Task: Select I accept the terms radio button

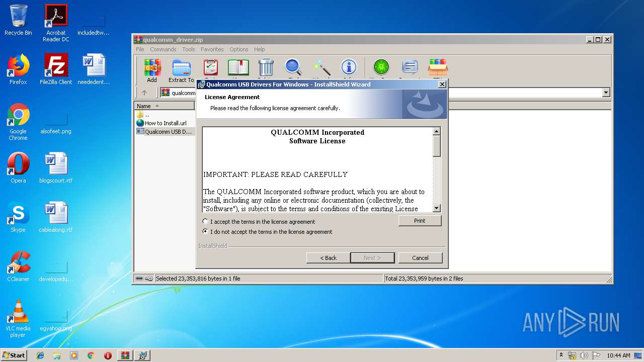Action: (x=205, y=221)
